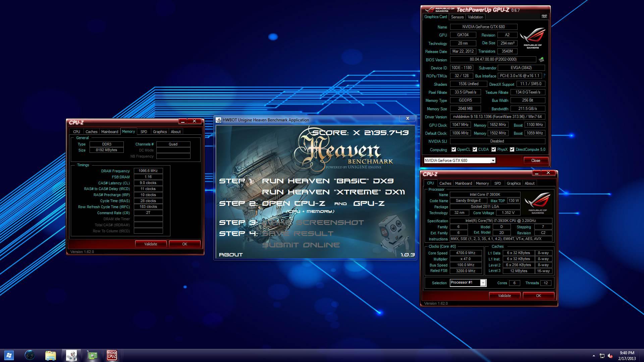Open the GPU selection dropdown in GPU-Z

click(460, 161)
